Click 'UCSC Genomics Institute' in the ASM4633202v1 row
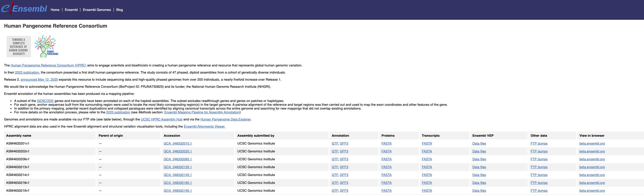644x195 pixels. [256, 151]
